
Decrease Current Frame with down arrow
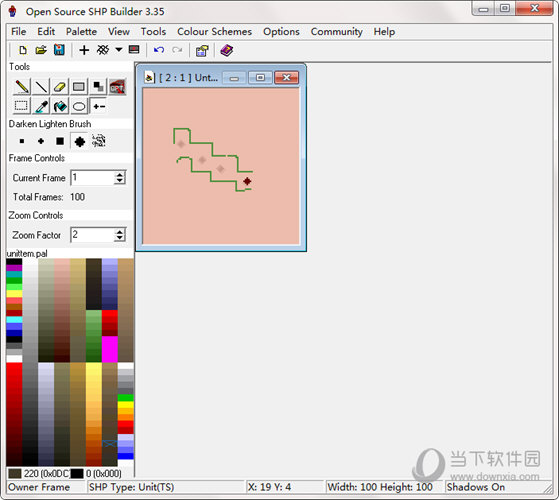coord(120,181)
